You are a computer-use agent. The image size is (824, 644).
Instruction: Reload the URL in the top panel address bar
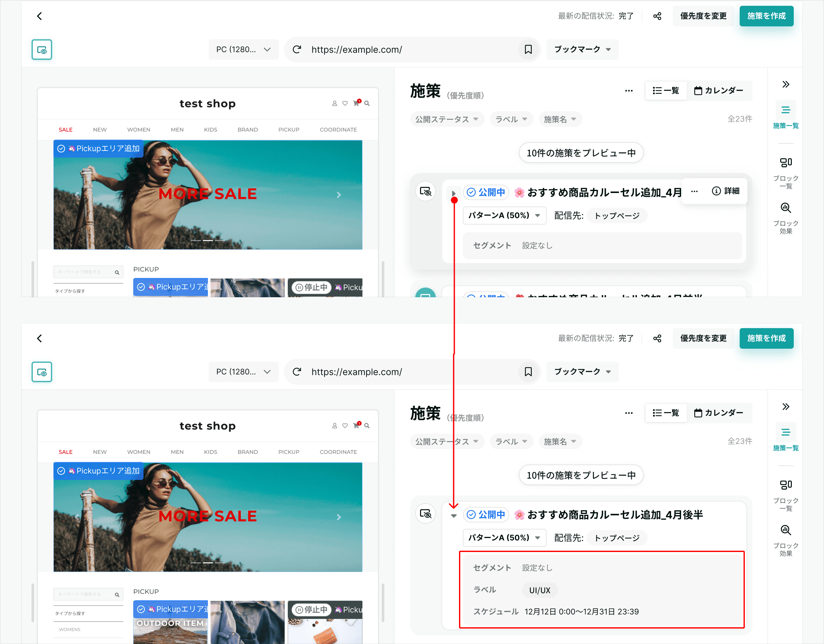(x=297, y=50)
